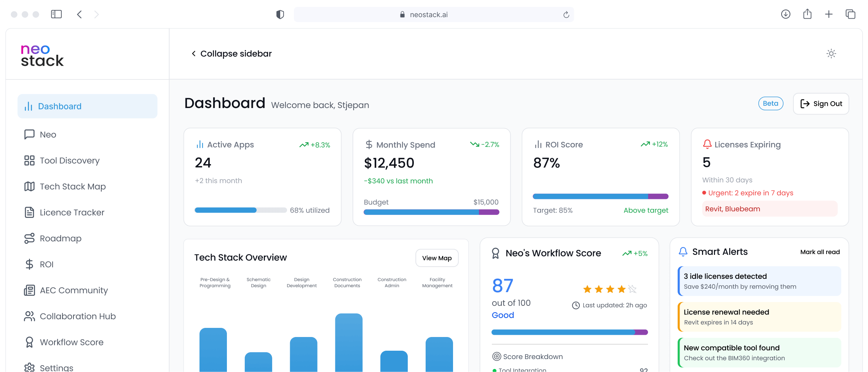Click the Collaboration Hub people icon

click(x=29, y=316)
